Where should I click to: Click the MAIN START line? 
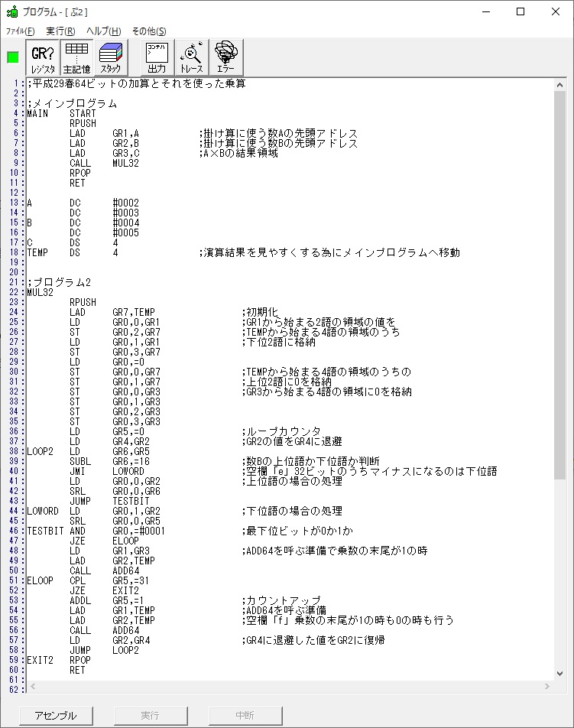tap(61, 113)
